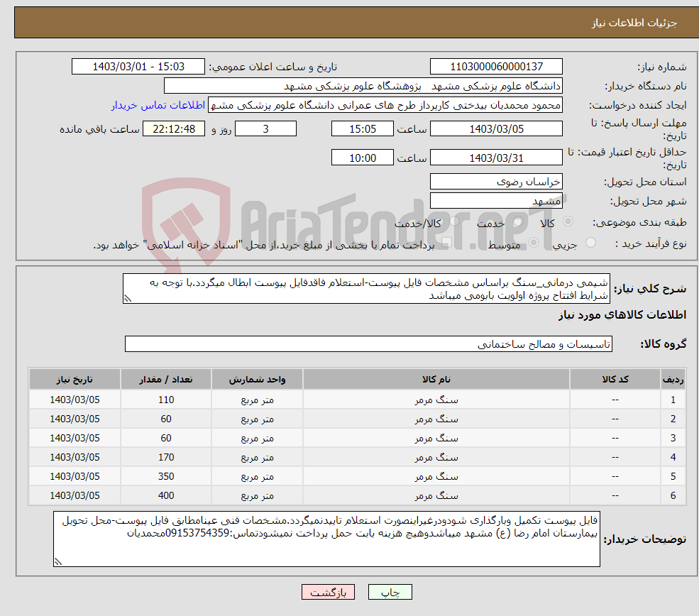Click the واحد شمارش column header

(257, 379)
